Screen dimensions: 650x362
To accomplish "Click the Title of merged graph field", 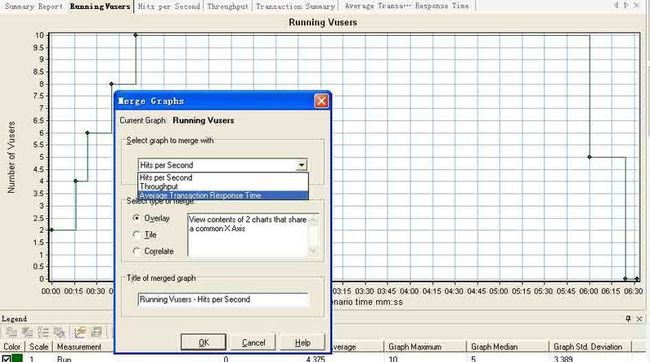I will point(223,299).
